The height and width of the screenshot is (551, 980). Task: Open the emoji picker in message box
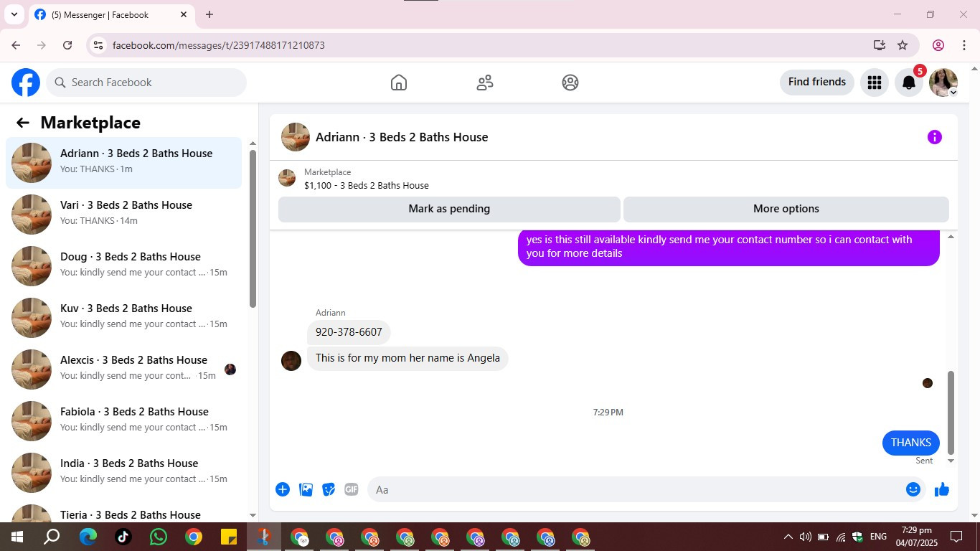(913, 489)
